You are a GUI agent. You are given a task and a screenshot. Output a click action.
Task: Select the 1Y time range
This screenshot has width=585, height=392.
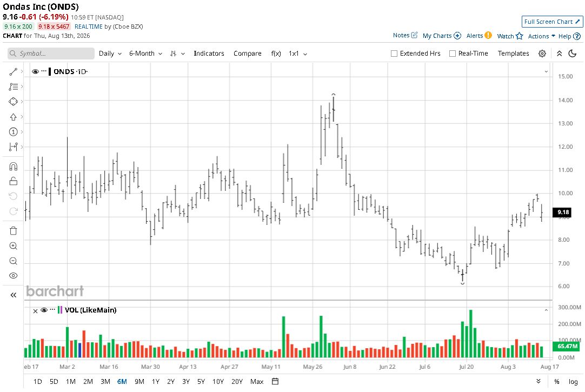[156, 381]
